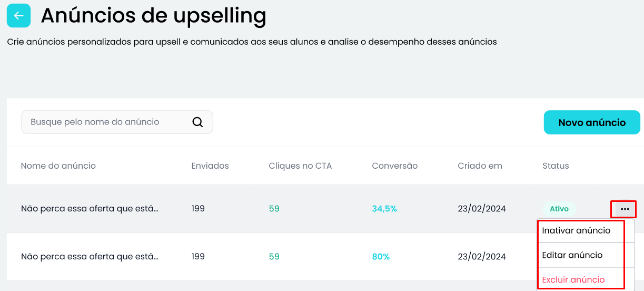Sort by the Enviados column header
The image size is (644, 291).
tap(210, 166)
